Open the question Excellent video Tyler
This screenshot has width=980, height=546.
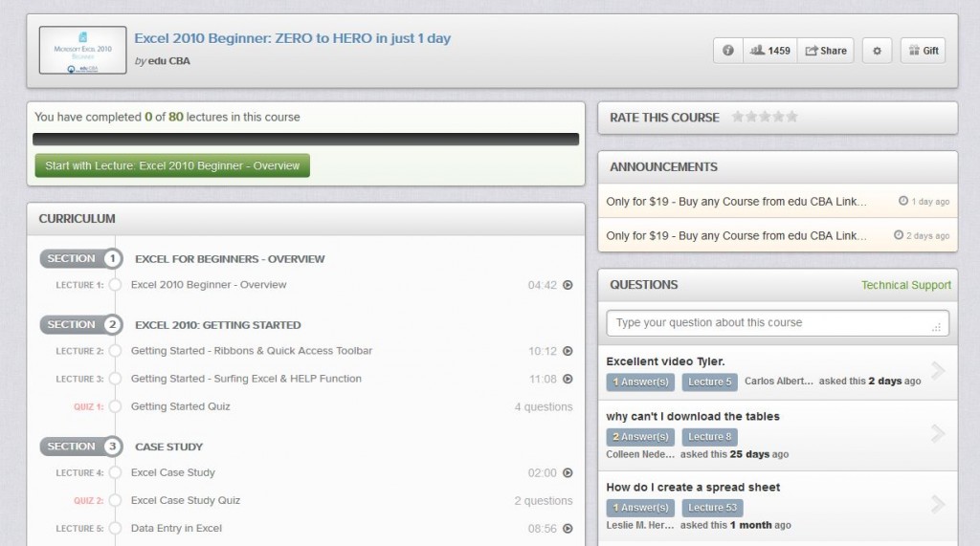coord(666,361)
